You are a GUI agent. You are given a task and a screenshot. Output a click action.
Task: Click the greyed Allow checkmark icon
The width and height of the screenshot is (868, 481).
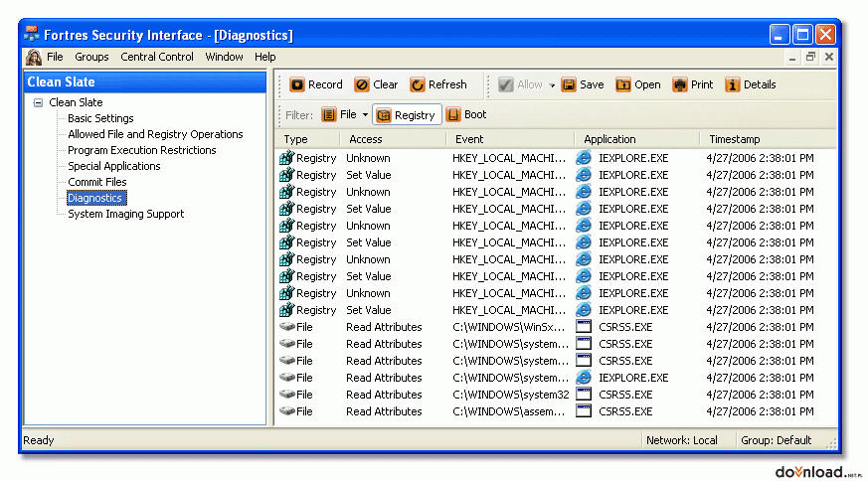tap(505, 84)
